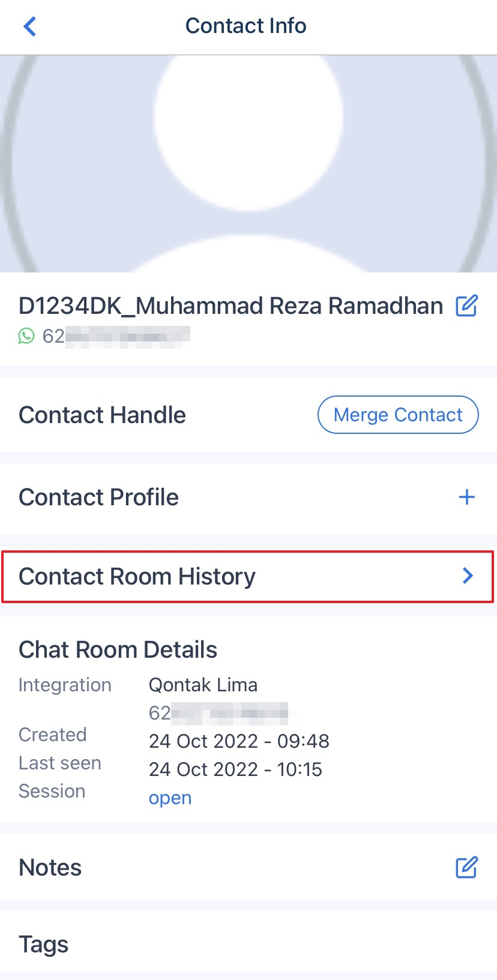The height and width of the screenshot is (980, 497).
Task: Click the Merge Contact button
Action: click(x=397, y=415)
